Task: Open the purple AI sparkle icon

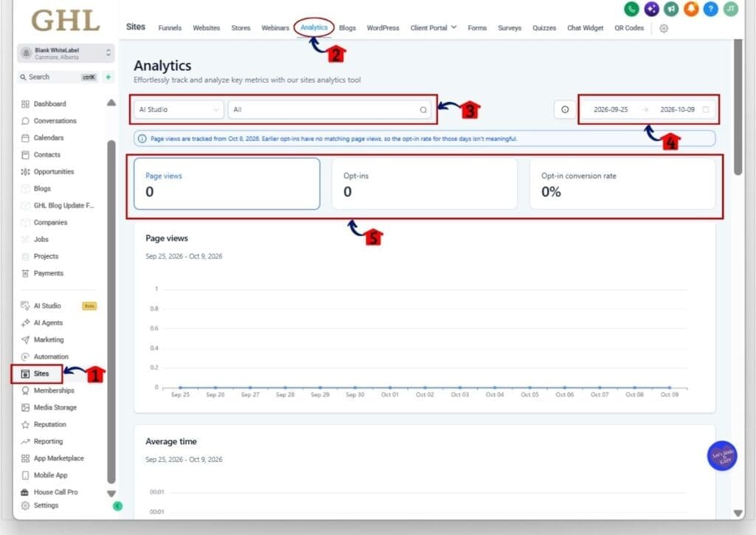Action: click(651, 9)
